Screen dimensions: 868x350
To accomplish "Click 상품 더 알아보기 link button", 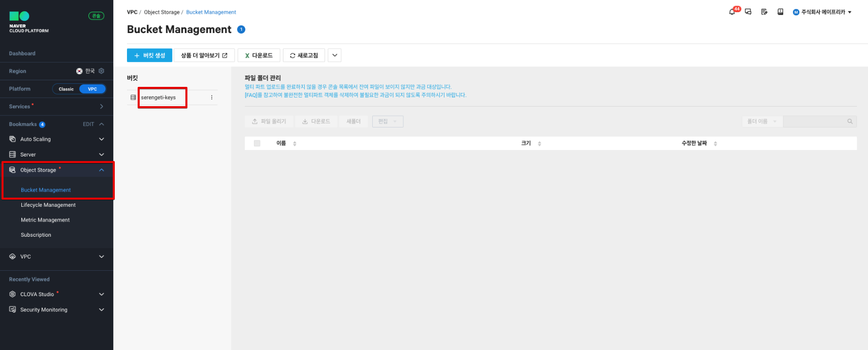I will click(204, 55).
